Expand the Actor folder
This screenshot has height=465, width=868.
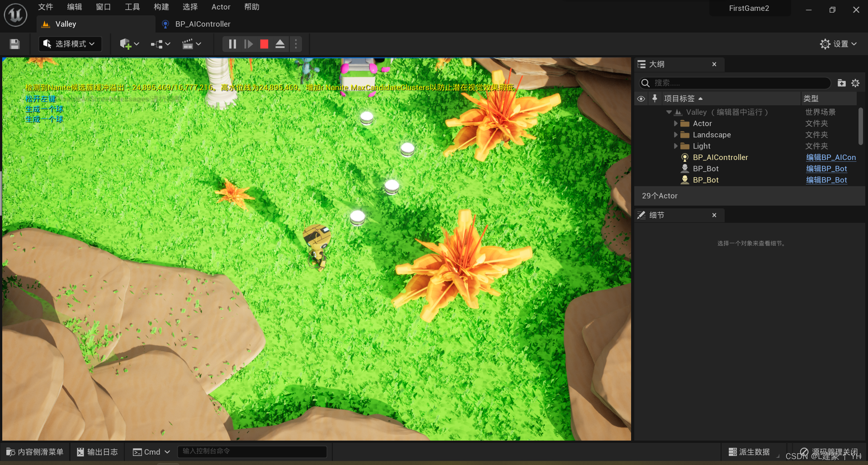(676, 123)
